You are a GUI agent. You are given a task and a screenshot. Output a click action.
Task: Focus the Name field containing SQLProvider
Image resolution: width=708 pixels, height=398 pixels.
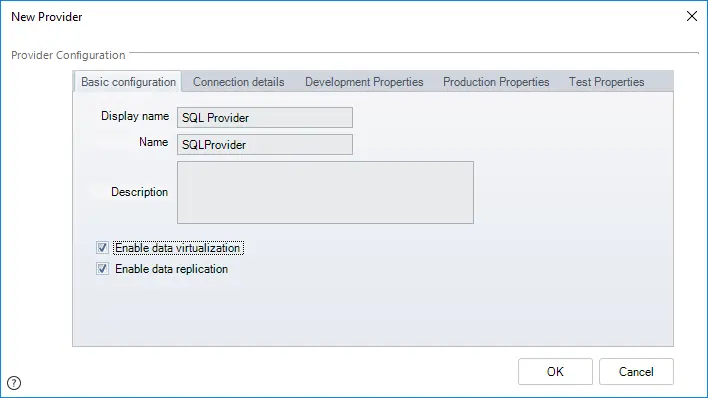click(x=265, y=145)
